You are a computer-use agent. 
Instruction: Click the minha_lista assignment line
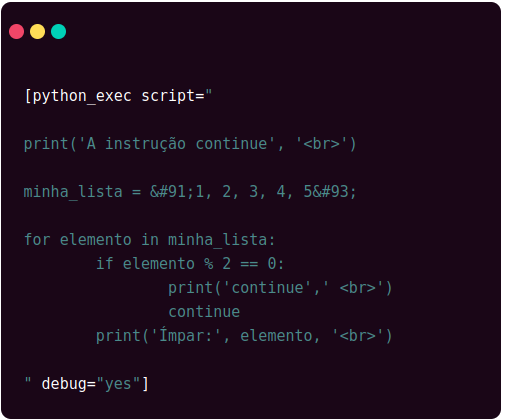pyautogui.click(x=190, y=192)
